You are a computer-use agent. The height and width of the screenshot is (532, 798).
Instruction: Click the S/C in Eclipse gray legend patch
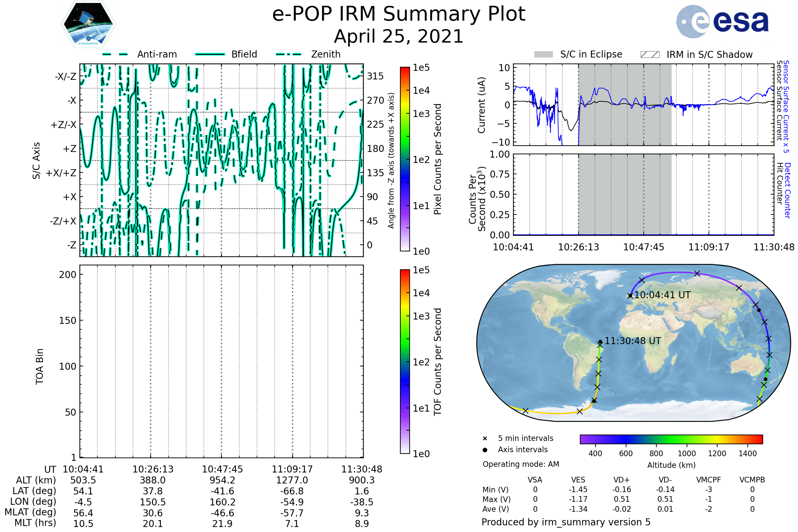tap(543, 55)
